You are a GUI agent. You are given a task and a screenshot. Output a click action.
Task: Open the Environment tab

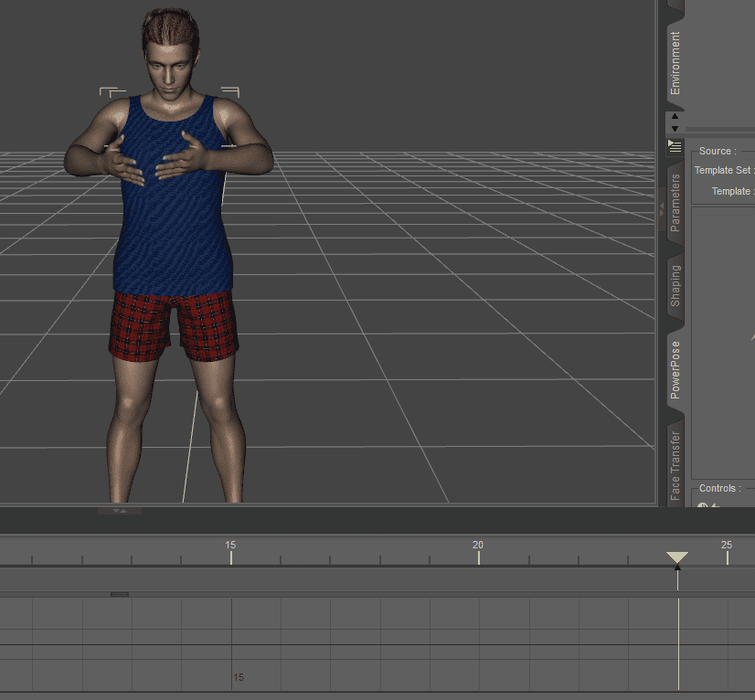675,59
